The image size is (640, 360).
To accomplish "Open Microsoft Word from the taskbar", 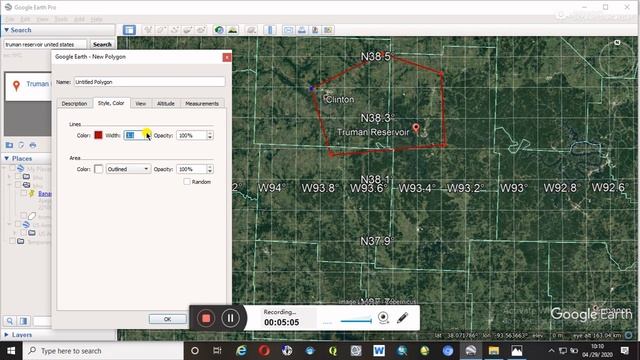I will [x=379, y=351].
